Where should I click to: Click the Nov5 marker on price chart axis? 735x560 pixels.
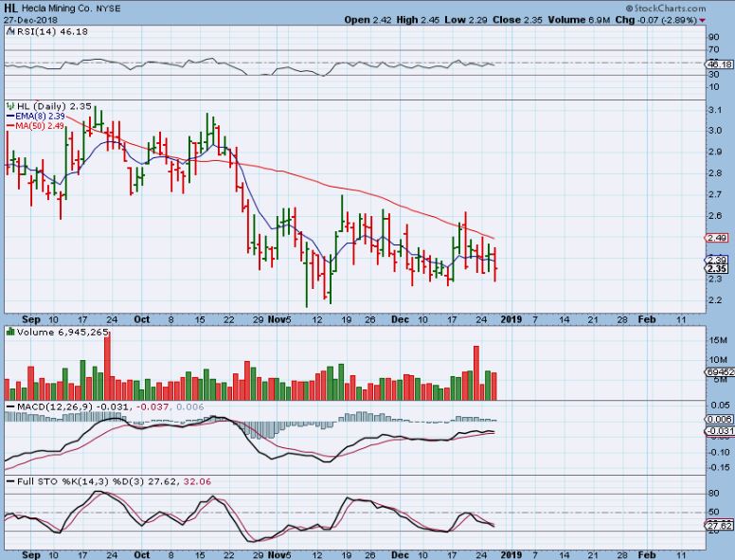[279, 319]
